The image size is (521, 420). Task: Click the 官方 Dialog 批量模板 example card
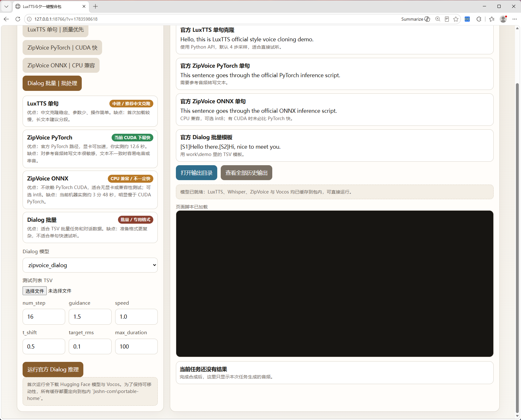click(x=335, y=146)
